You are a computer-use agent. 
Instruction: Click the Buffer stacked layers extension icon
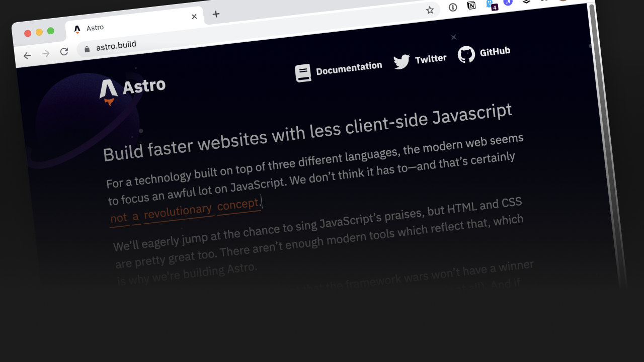pos(526,2)
